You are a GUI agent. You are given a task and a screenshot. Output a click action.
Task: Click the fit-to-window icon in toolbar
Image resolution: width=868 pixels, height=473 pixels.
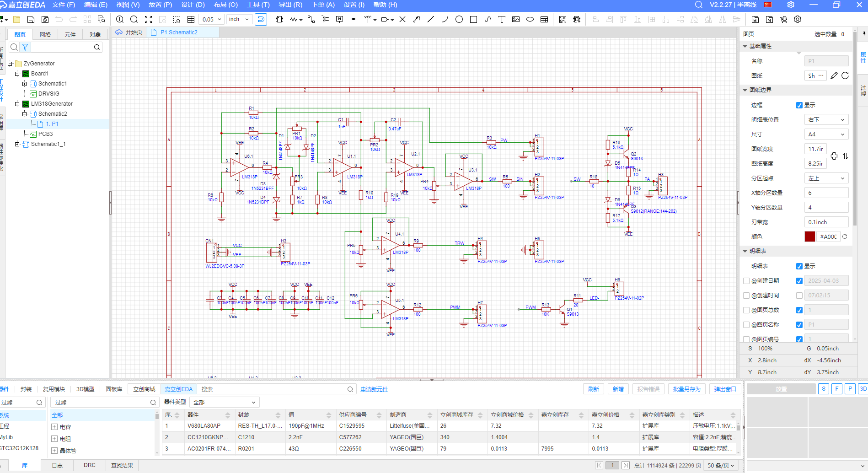tap(148, 19)
